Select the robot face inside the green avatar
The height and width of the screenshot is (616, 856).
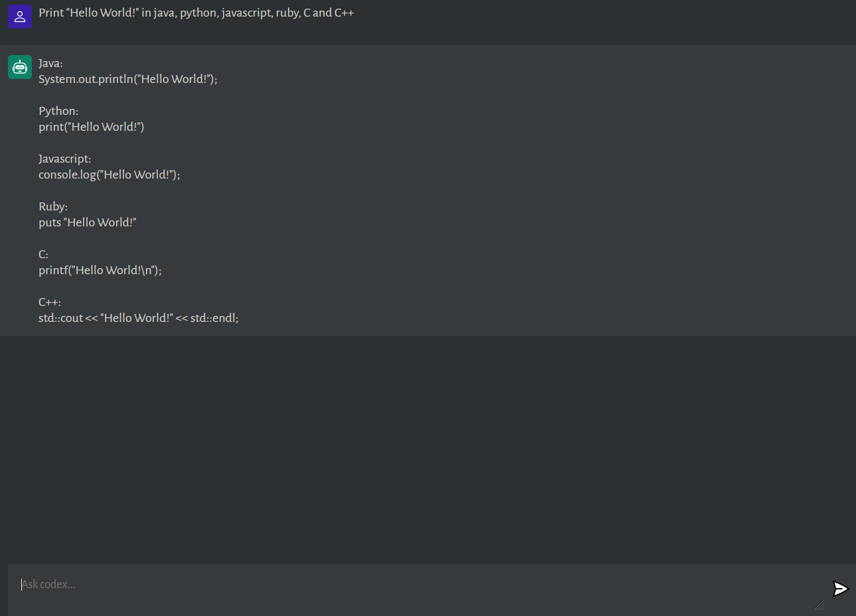19,66
